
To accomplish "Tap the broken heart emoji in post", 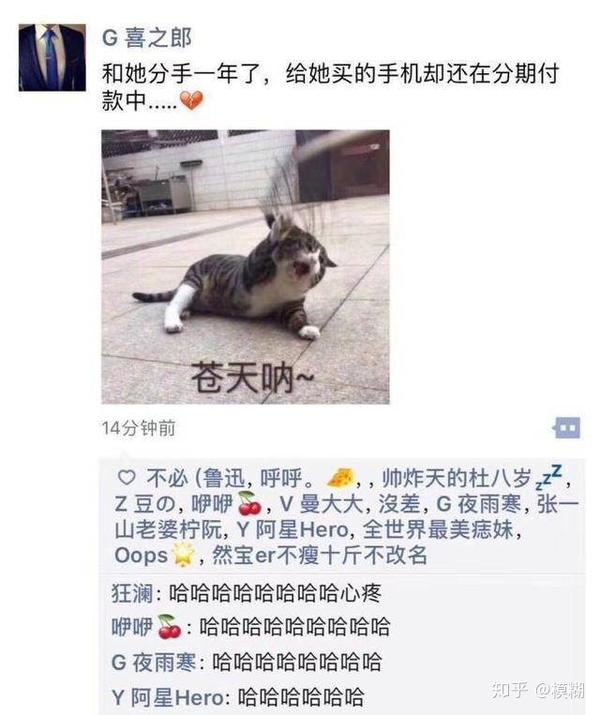I will pyautogui.click(x=192, y=101).
